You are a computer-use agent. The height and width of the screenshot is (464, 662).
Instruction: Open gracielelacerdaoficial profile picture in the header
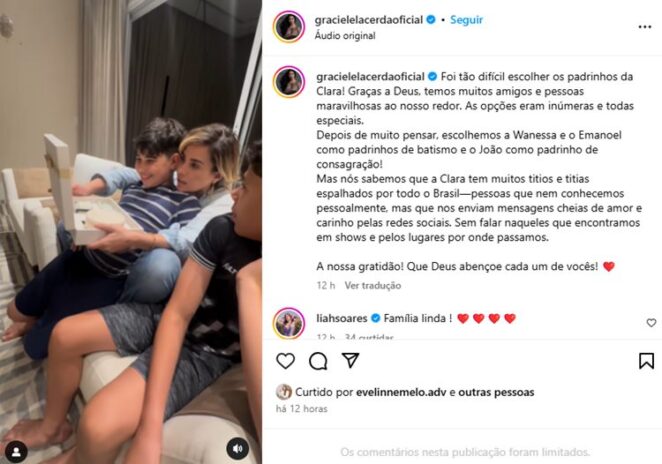tap(289, 27)
